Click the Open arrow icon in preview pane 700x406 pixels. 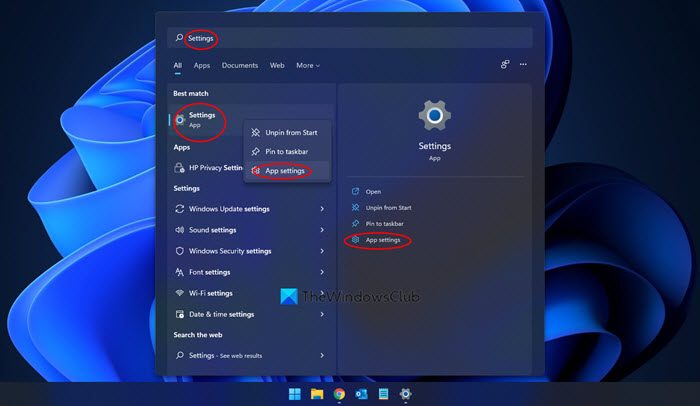(x=355, y=191)
